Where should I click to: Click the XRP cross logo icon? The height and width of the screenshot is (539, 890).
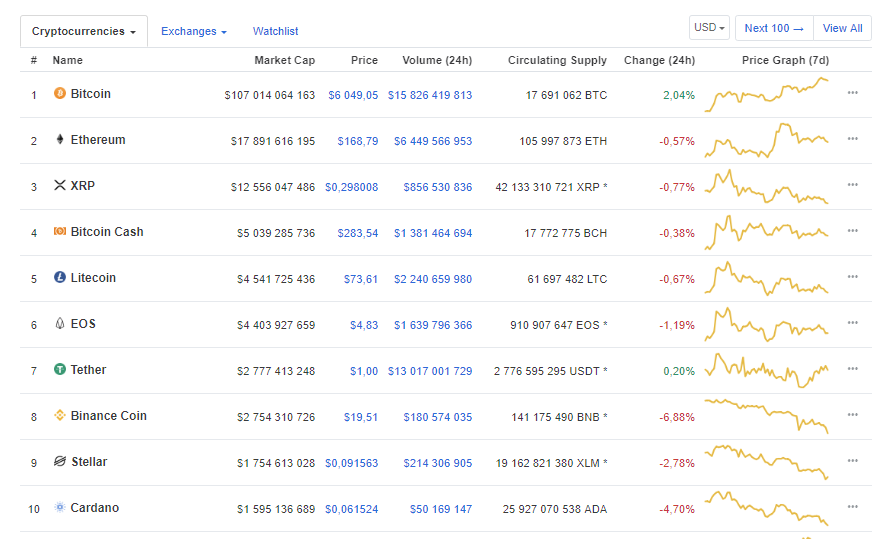click(60, 185)
